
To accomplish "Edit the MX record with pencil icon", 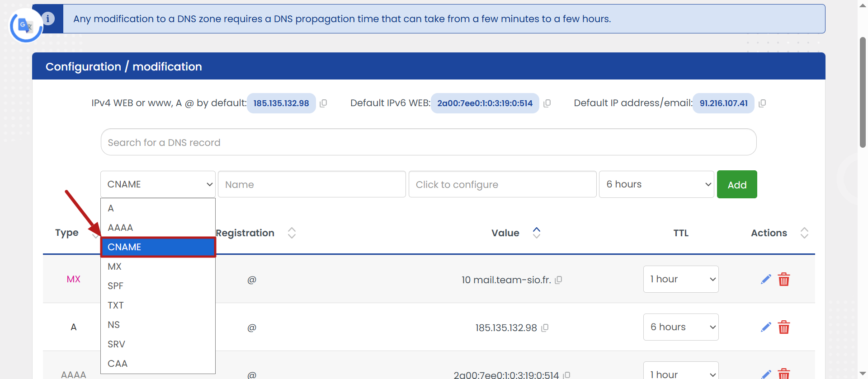I will [766, 280].
